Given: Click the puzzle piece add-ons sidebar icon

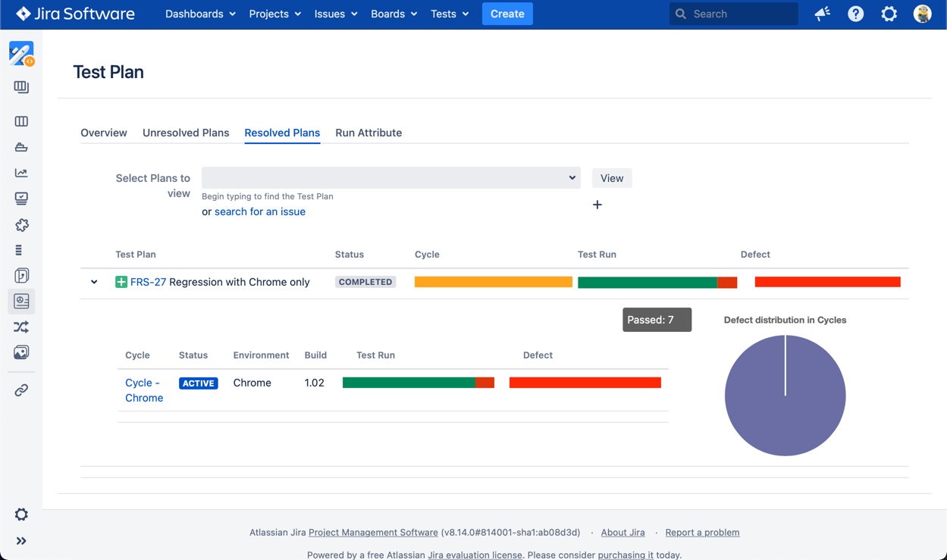Looking at the screenshot, I should point(21,225).
